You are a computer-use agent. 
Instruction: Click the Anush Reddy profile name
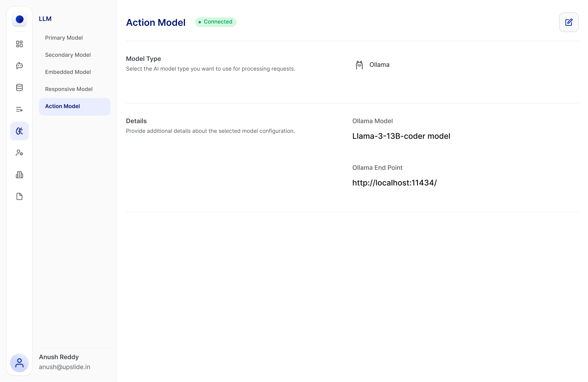click(59, 357)
